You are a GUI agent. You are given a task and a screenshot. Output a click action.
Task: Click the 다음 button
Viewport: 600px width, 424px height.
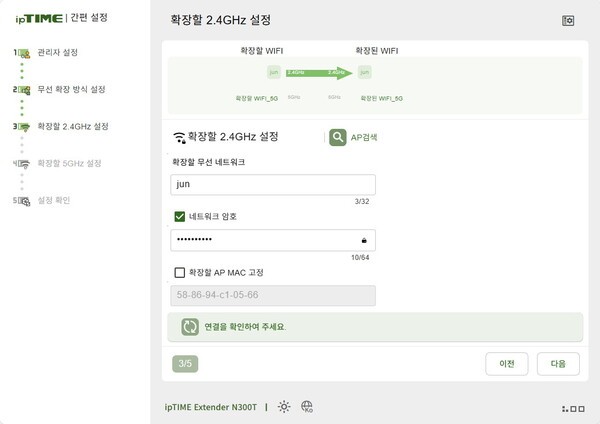coord(558,364)
